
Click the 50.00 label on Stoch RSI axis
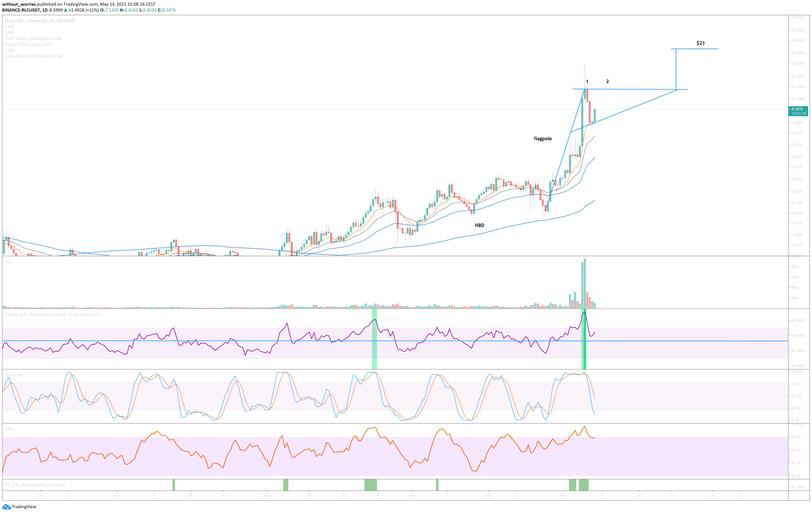[x=796, y=396]
